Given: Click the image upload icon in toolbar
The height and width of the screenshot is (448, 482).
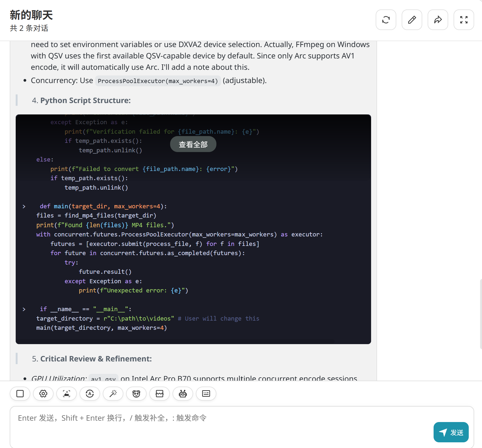Looking at the screenshot, I should click(x=67, y=394).
